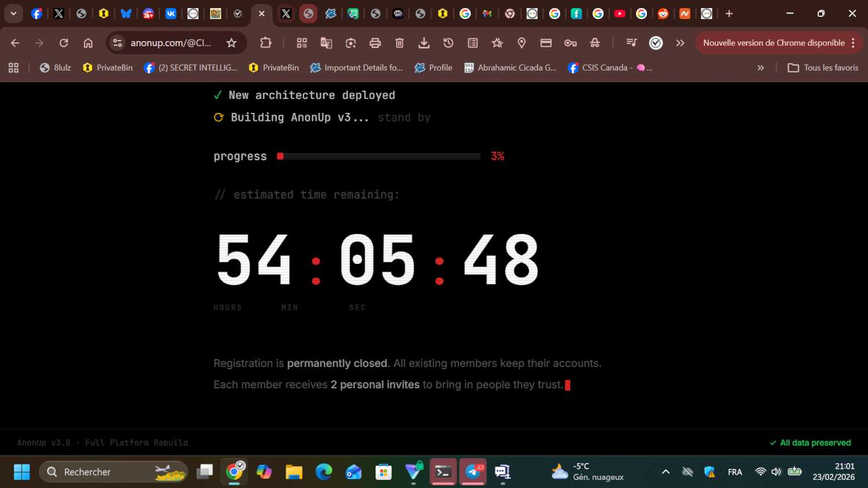Click the trash can toolbar icon
This screenshot has width=868, height=488.
click(399, 43)
